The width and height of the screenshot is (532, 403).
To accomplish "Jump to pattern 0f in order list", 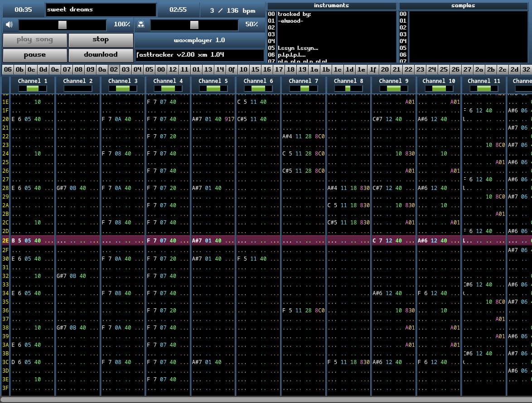I will [232, 70].
